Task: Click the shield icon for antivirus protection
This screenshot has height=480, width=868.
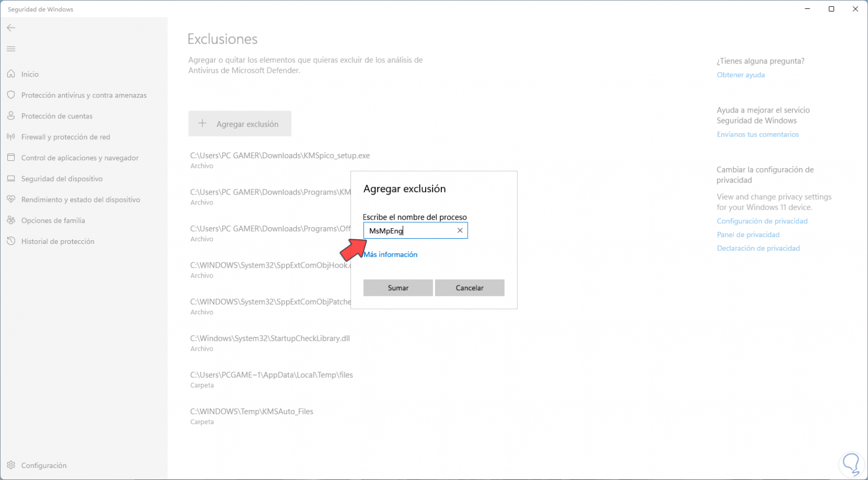Action: click(11, 95)
